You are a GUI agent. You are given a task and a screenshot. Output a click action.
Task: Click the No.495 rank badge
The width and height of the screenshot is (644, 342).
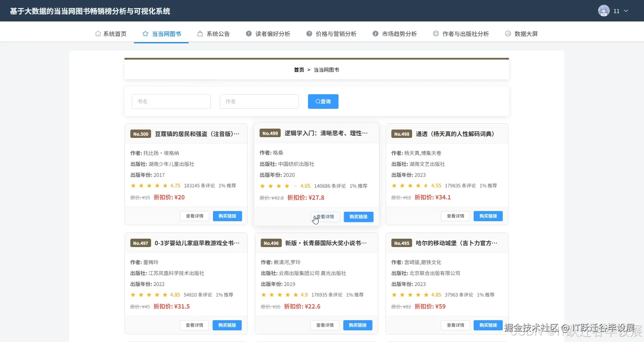point(402,243)
